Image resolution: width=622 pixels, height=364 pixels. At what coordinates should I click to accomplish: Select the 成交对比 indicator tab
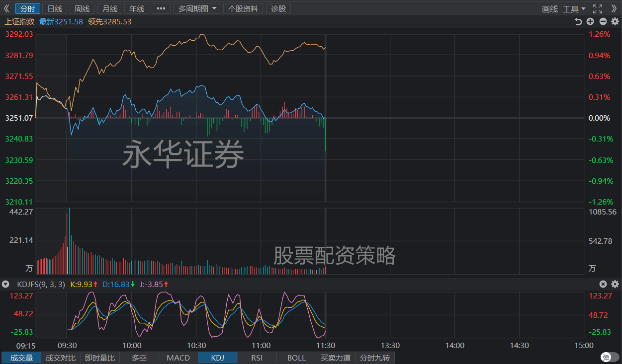61,358
